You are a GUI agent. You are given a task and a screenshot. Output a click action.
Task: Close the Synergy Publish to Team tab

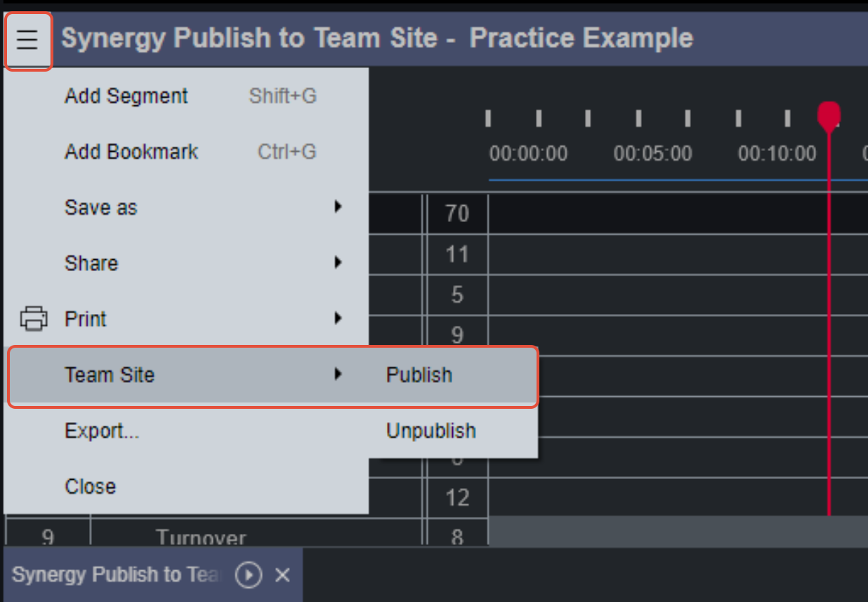point(282,575)
